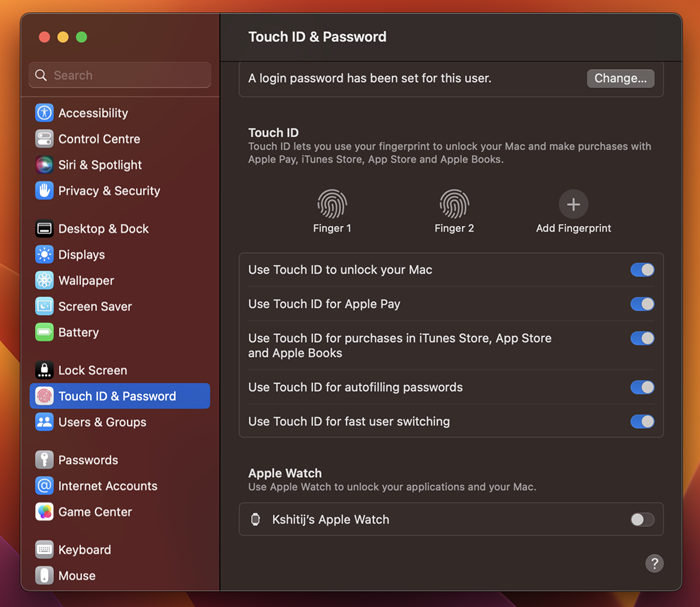The width and height of the screenshot is (700, 607).
Task: Toggle Touch ID for iTunes Store purchases
Action: [642, 338]
